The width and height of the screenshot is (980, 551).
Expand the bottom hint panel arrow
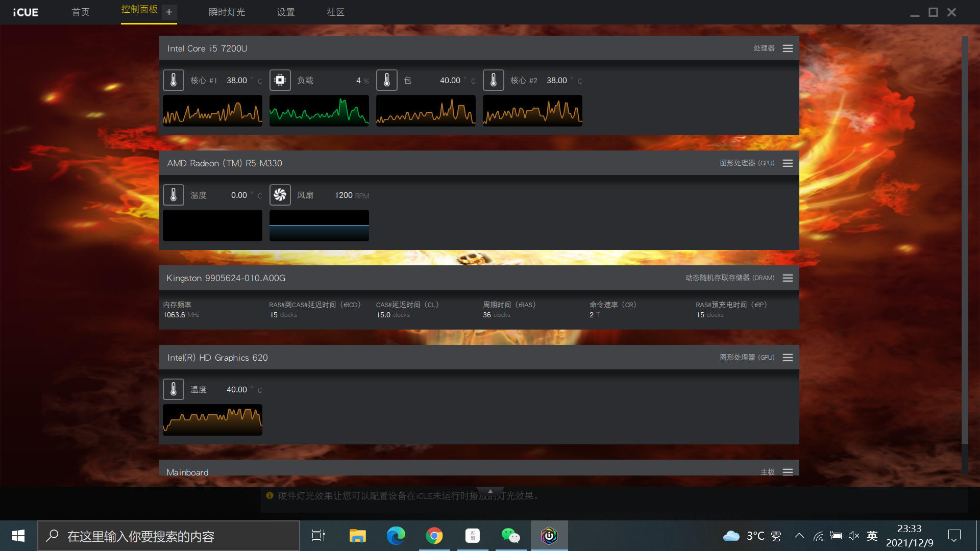[490, 491]
